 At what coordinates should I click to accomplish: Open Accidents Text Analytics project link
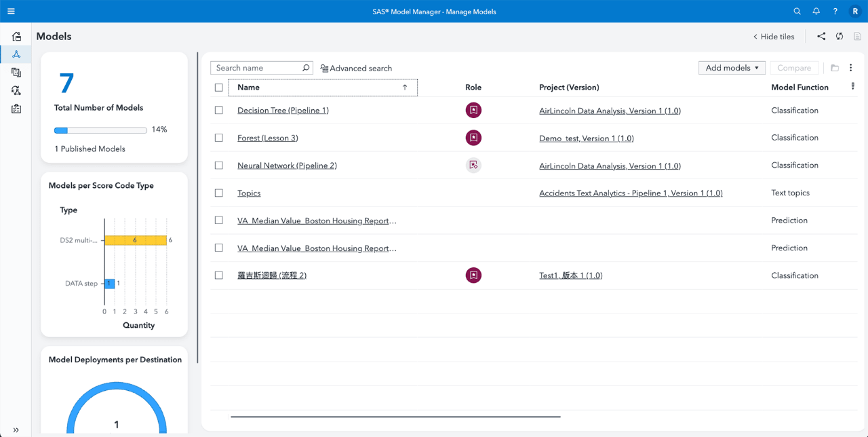631,193
